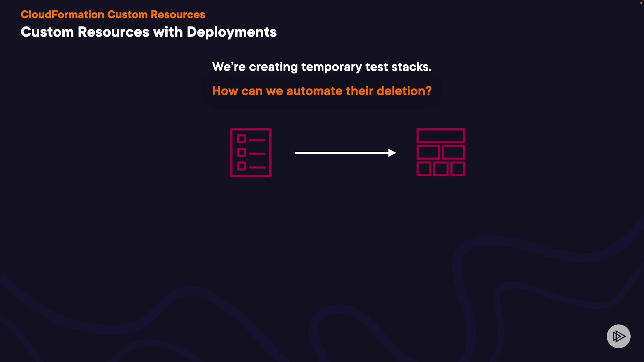Click "How can we automate their deletion?" text
644x362 pixels.
[321, 91]
